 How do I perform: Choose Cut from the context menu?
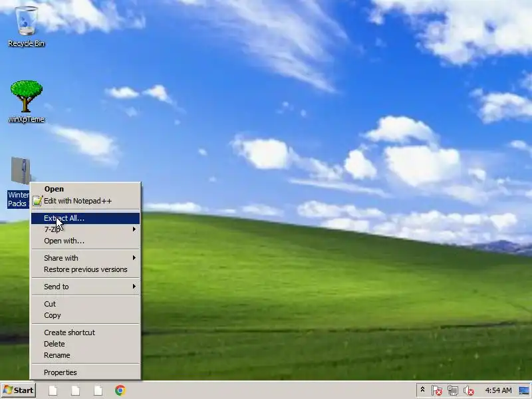pos(86,304)
